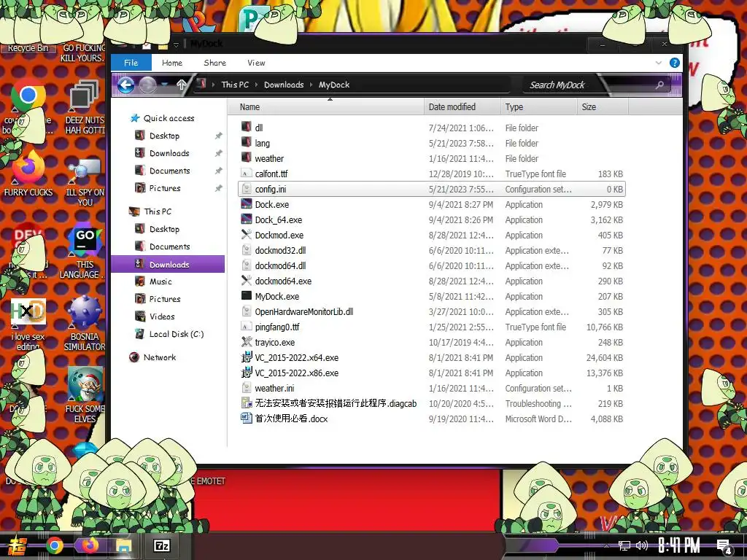747x560 pixels.
Task: Switch to the View ribbon tab
Action: point(256,63)
